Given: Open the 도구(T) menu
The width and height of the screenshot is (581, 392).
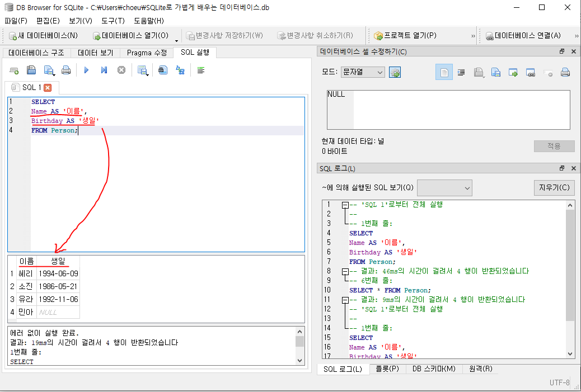Looking at the screenshot, I should pyautogui.click(x=113, y=21).
